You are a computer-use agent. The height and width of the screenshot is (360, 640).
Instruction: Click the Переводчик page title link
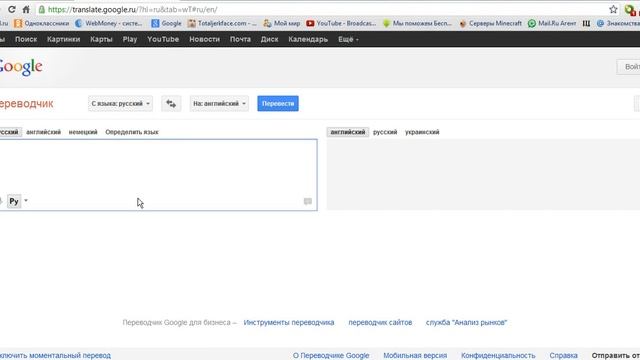click(x=27, y=104)
